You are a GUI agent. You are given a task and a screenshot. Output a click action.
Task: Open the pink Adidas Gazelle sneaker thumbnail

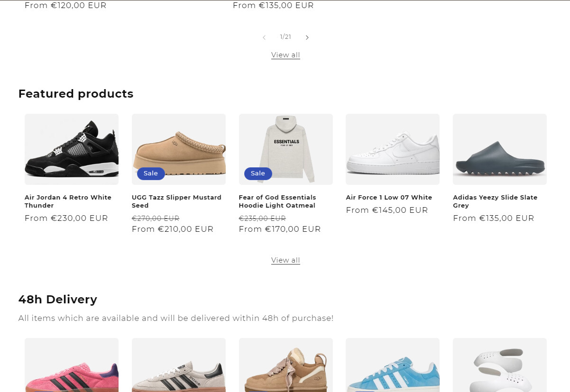(x=72, y=365)
